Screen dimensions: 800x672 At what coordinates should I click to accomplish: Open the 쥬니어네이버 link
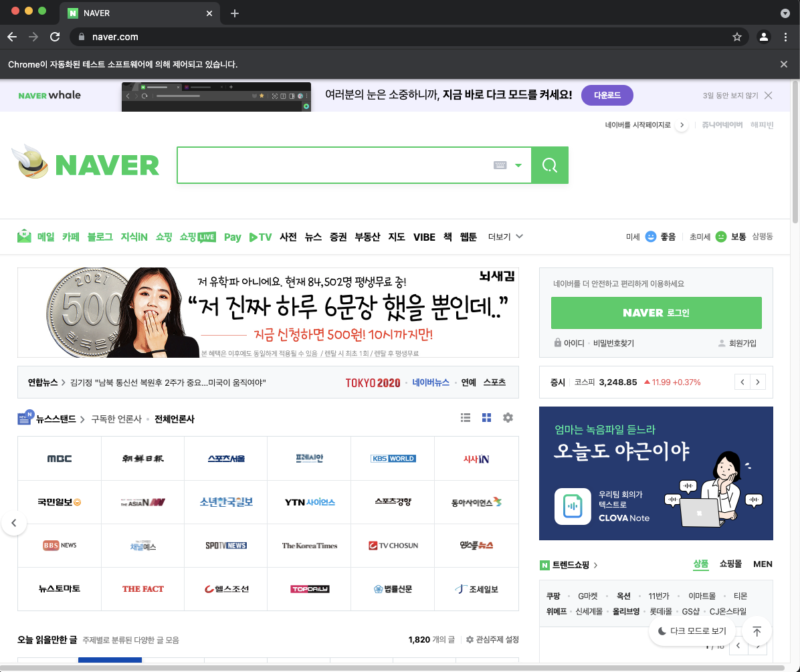(722, 125)
